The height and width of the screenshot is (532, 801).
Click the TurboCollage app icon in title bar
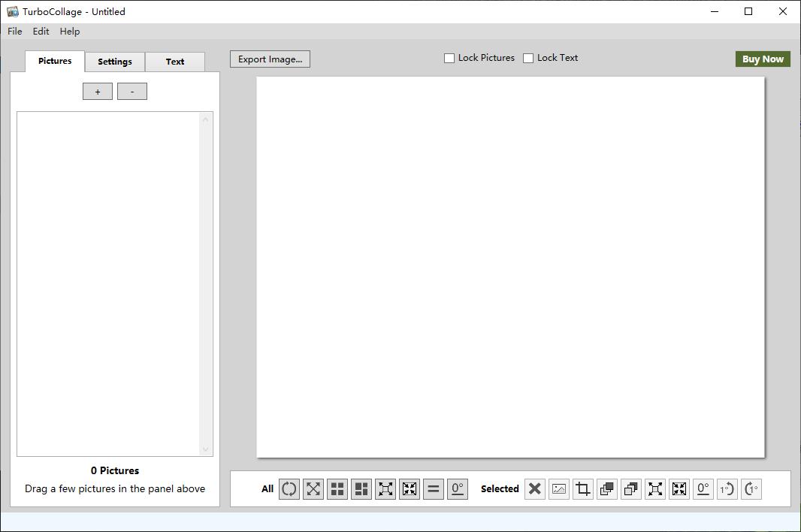click(12, 11)
